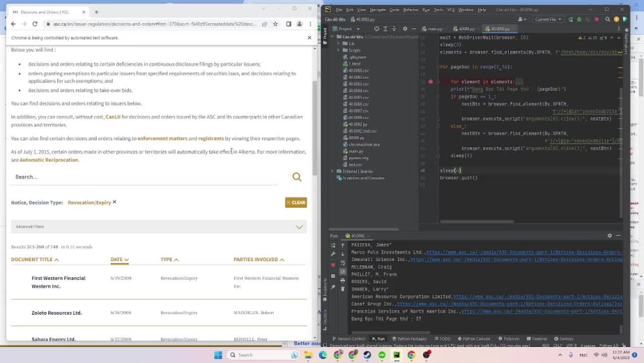Open PyCharm VCS menu
Viewport: 644px width, 363px height.
tap(451, 10)
